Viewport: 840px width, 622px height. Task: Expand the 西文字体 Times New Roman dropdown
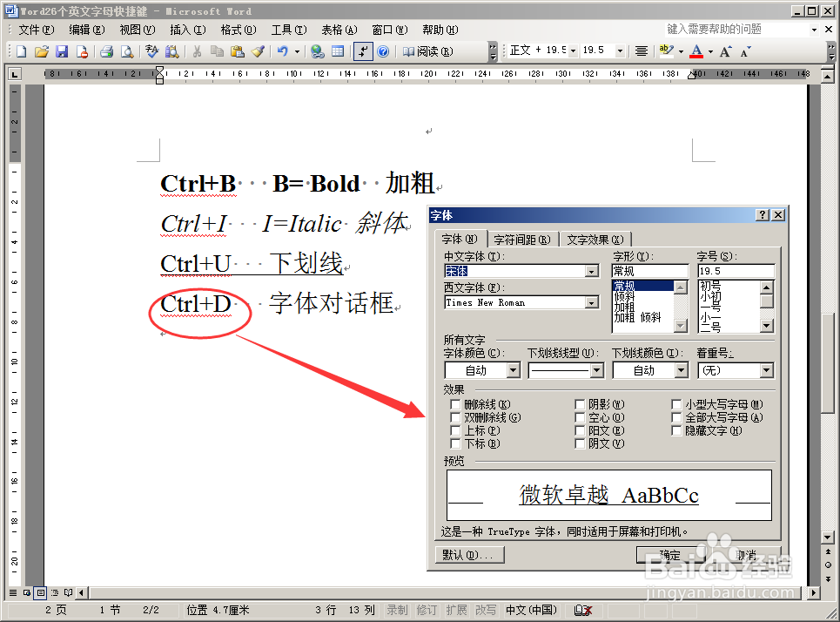[591, 303]
